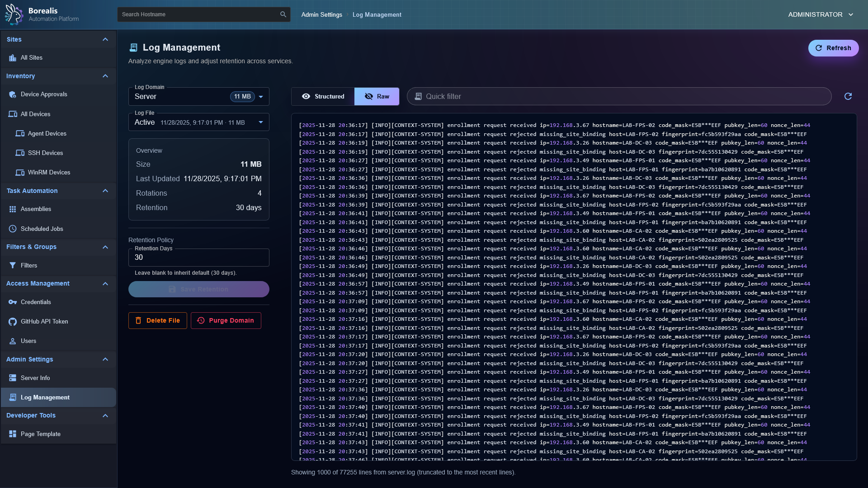
Task: Click the log reload icon beside Quick filter
Action: click(x=848, y=96)
